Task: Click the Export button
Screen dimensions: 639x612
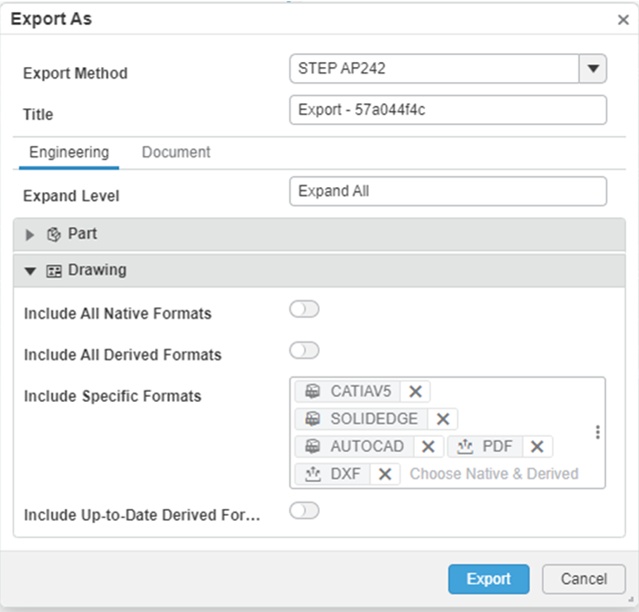Action: 489,579
